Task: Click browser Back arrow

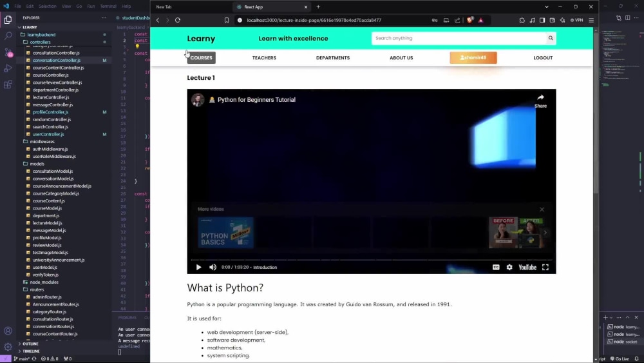Action: coord(158,20)
